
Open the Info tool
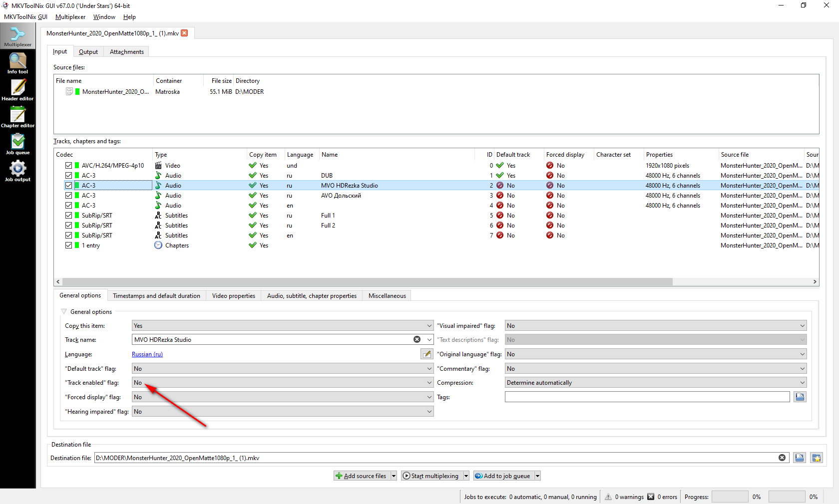tap(17, 63)
